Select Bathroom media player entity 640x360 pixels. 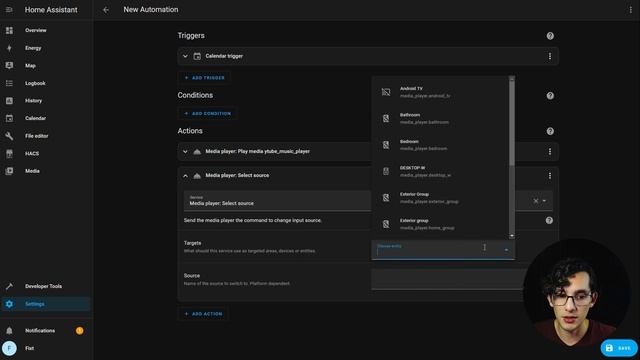[x=441, y=118]
